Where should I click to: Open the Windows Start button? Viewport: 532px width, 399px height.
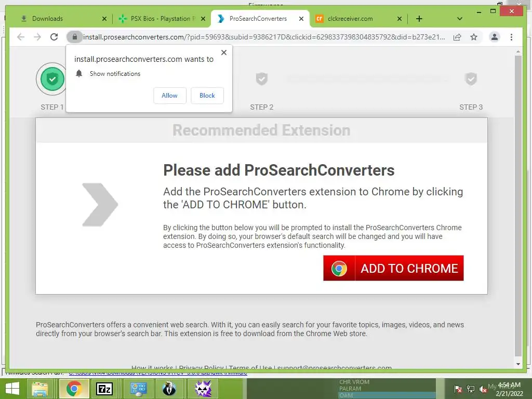[x=12, y=389]
